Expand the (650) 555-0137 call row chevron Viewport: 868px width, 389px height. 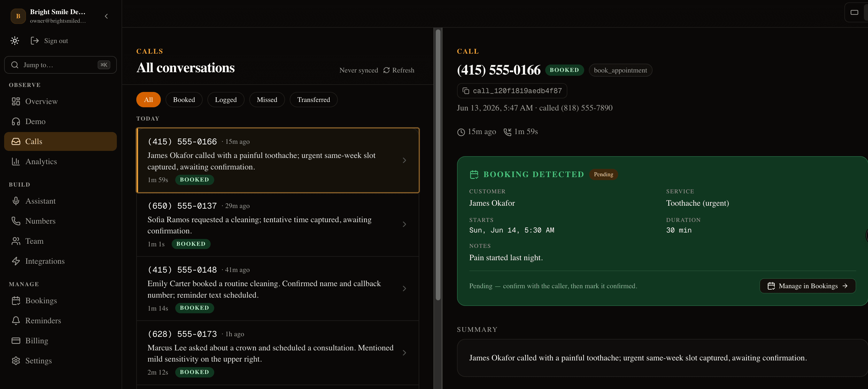click(404, 224)
